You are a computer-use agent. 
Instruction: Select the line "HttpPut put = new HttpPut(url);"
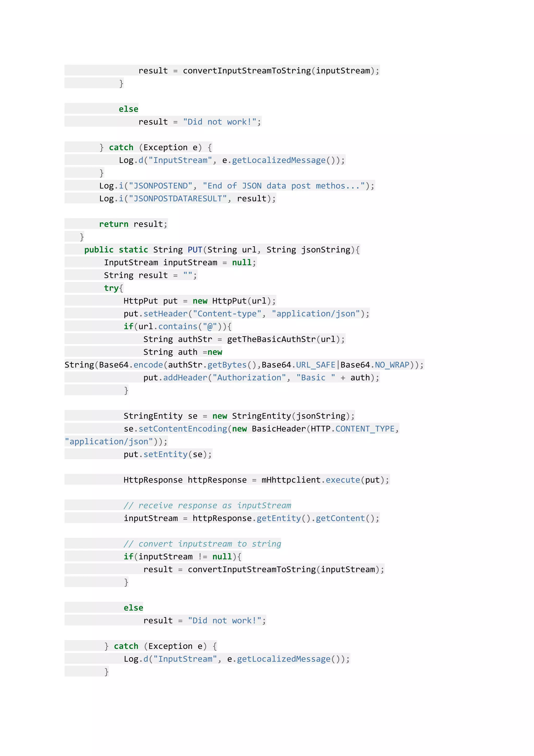(199, 301)
